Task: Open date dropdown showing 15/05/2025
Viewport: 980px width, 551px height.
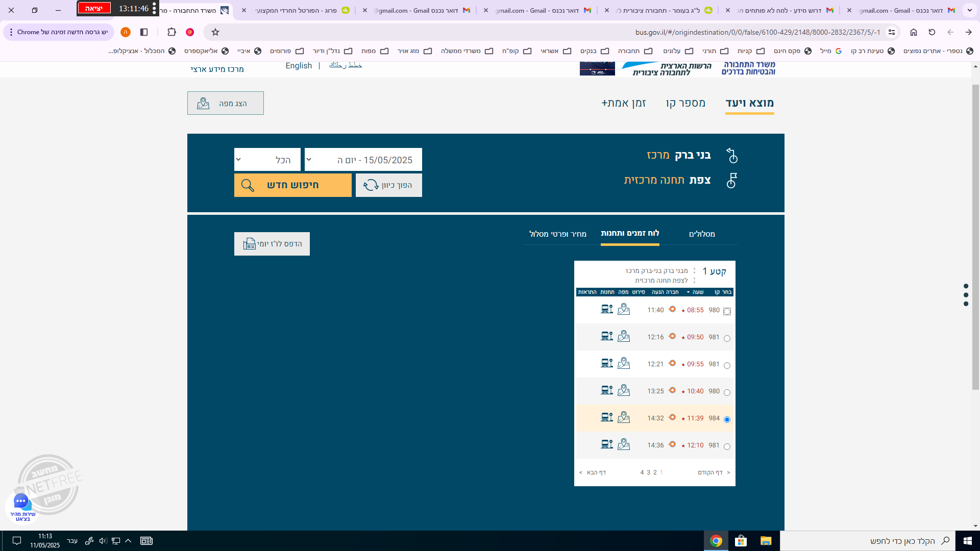Action: [363, 160]
